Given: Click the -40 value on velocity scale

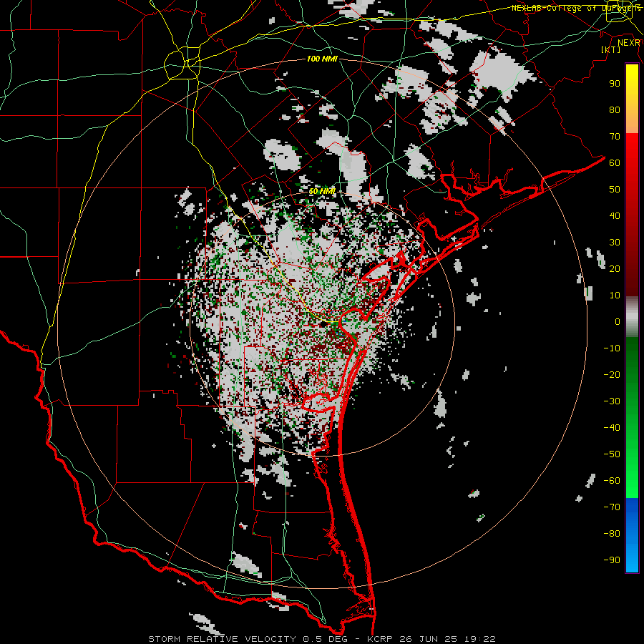Looking at the screenshot, I should [x=612, y=428].
